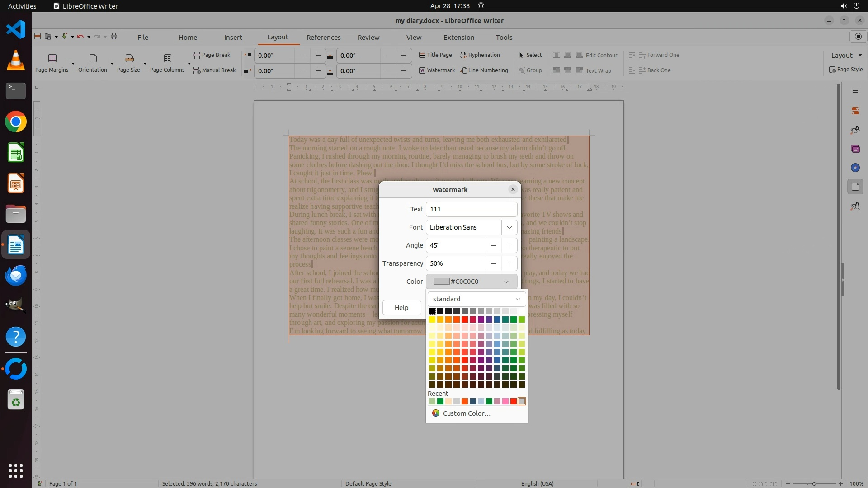Open the standard palette dropdown
868x488 pixels.
(x=518, y=299)
